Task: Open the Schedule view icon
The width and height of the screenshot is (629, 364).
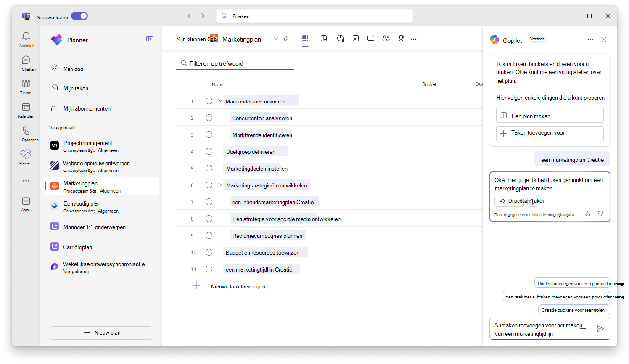Action: coord(356,38)
